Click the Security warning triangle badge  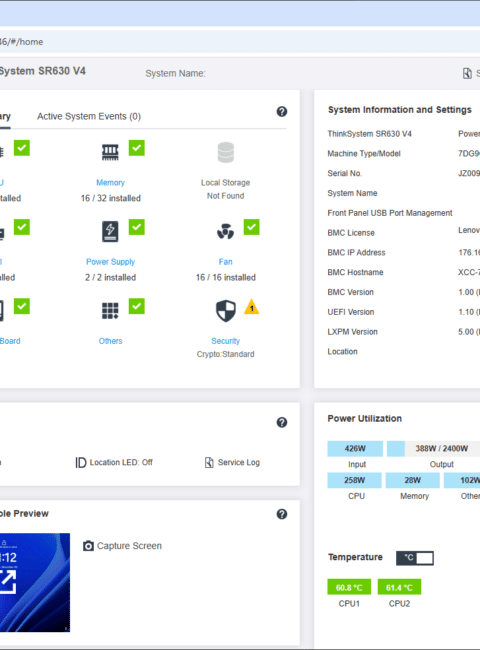pyautogui.click(x=252, y=307)
